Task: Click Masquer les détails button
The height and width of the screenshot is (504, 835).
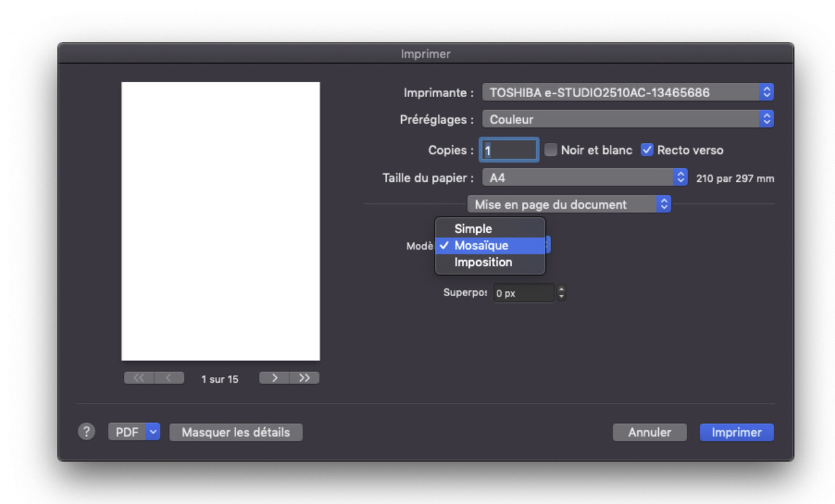Action: [x=235, y=432]
